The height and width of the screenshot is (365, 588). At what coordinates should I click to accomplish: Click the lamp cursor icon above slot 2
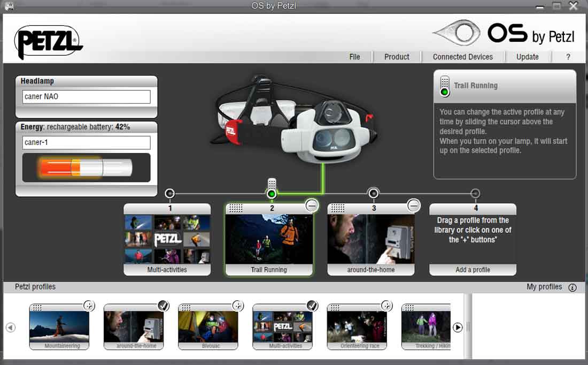(x=272, y=184)
